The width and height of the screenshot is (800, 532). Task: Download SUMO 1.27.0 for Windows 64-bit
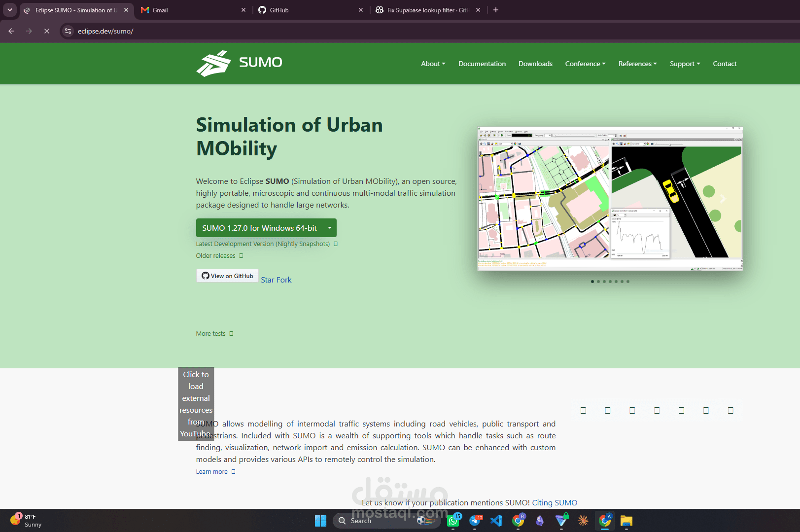[x=260, y=228]
